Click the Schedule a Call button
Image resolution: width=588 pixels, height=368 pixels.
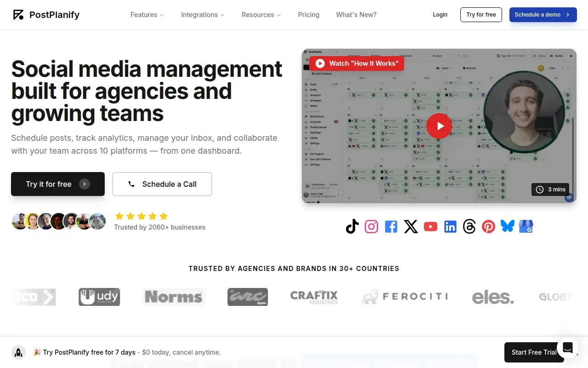coord(162,184)
